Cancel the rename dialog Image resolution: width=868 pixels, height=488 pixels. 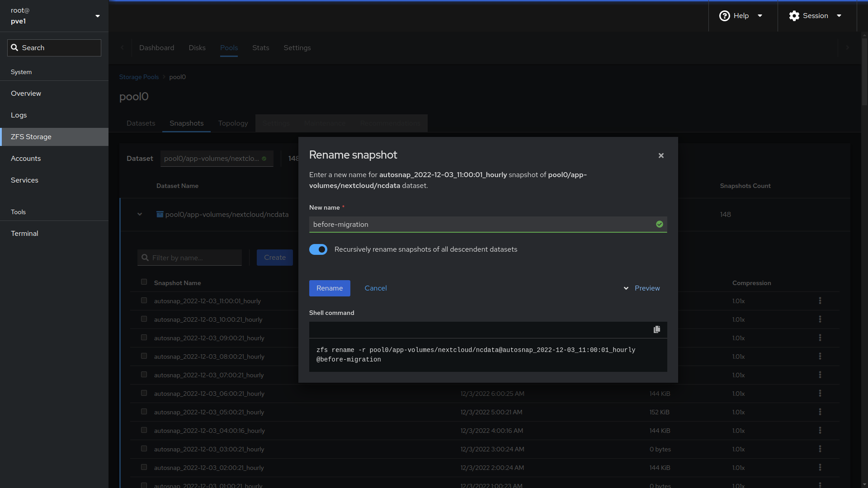(376, 288)
